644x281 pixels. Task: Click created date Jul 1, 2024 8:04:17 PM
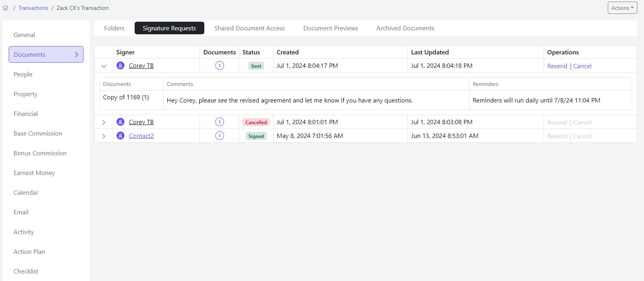307,66
